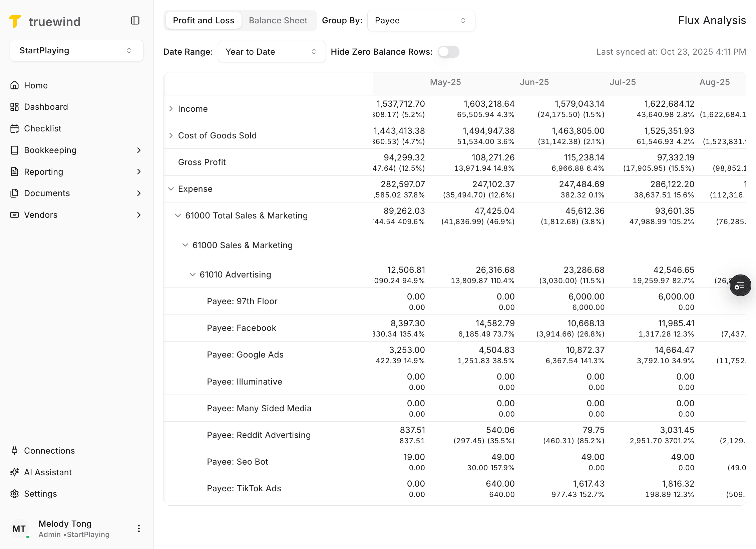756x549 pixels.
Task: Open the Connections page
Action: point(49,451)
